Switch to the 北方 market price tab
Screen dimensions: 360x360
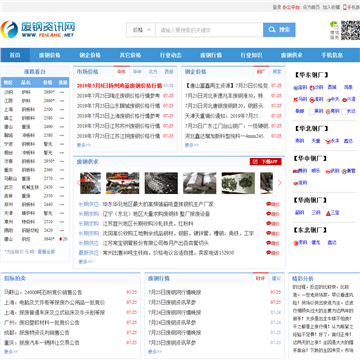pyautogui.click(x=153, y=72)
